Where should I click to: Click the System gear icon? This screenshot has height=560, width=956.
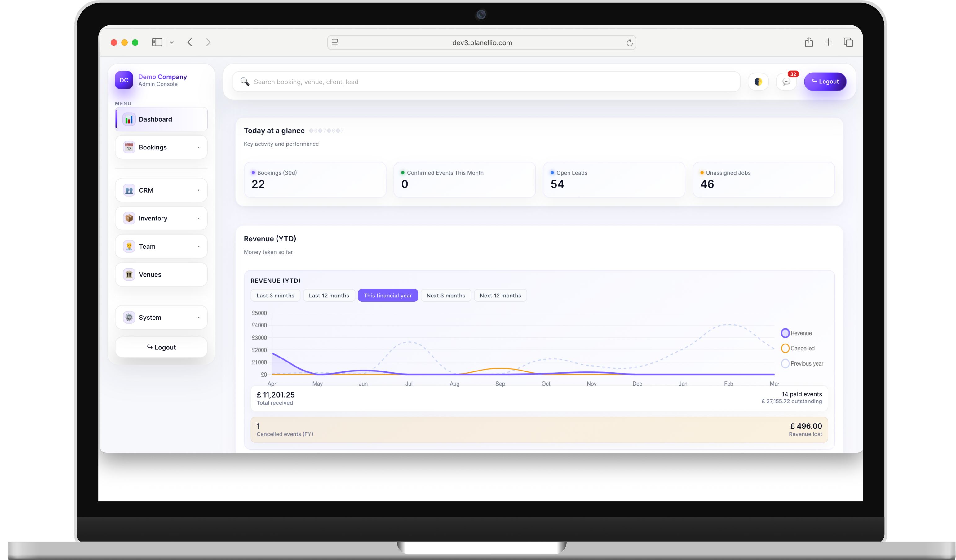point(129,317)
